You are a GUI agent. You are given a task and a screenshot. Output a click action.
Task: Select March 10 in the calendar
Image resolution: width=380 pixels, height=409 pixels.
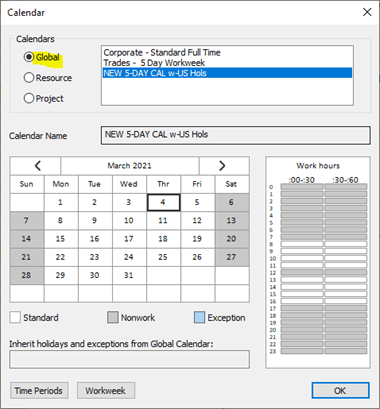point(129,221)
